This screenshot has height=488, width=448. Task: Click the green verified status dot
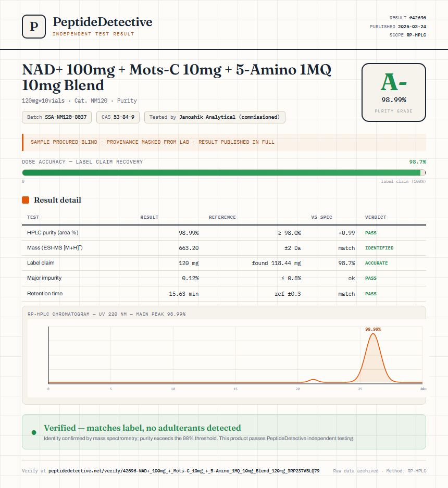(34, 432)
